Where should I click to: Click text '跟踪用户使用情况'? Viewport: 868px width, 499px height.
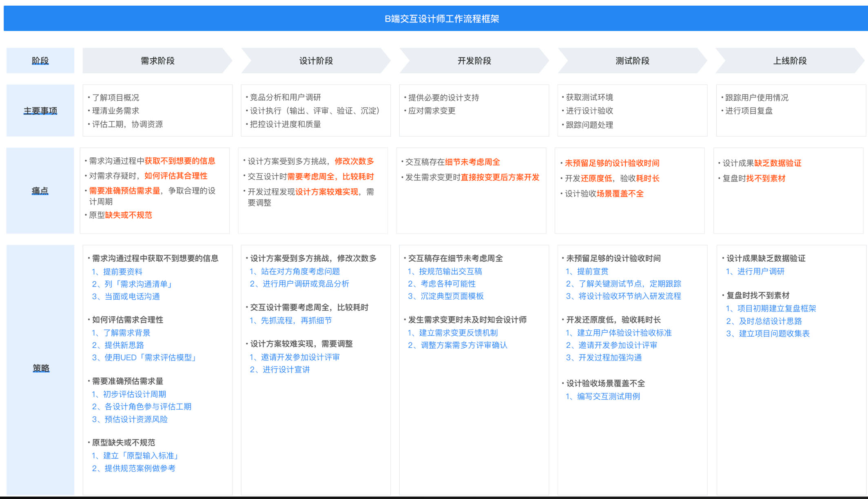[x=757, y=97]
